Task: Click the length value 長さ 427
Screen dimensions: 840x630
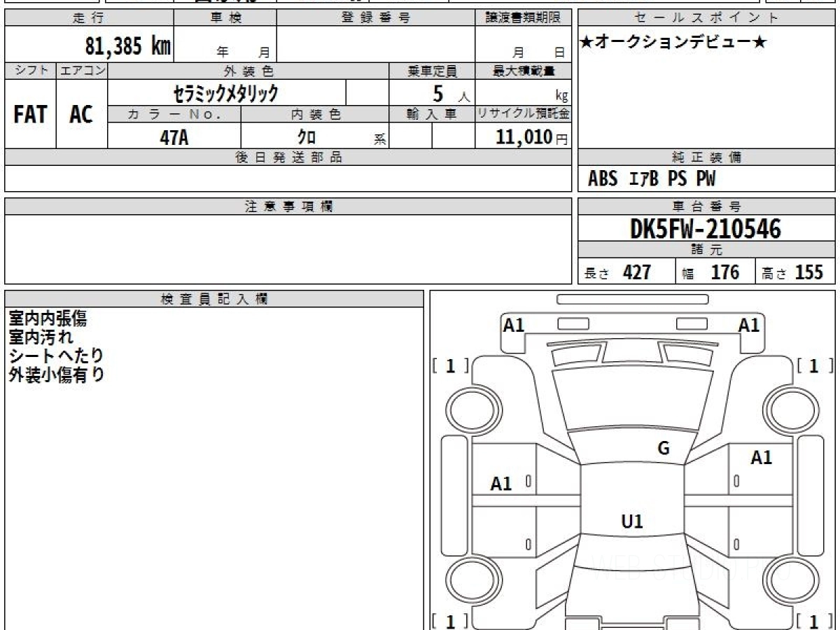Action: 617,272
